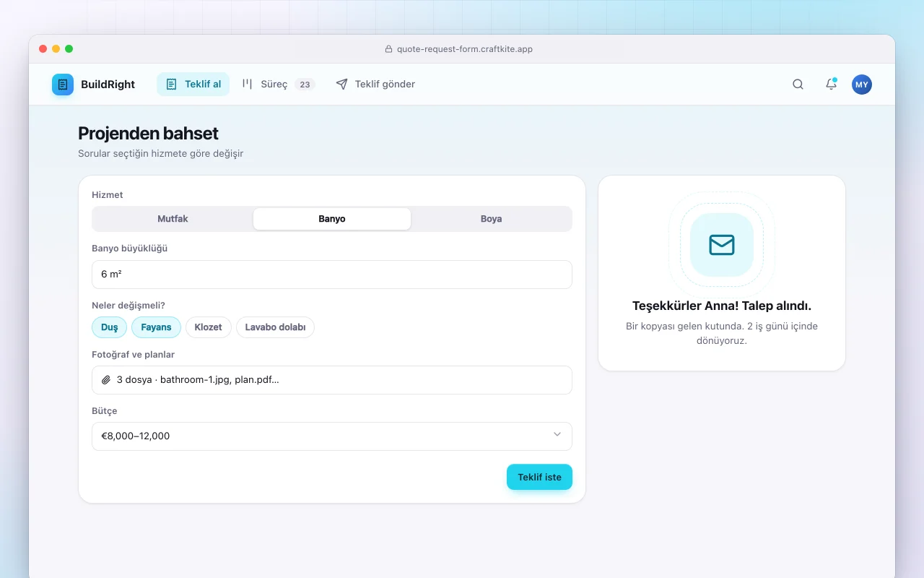Click the BuildRight brand name
924x578 pixels.
coord(108,85)
